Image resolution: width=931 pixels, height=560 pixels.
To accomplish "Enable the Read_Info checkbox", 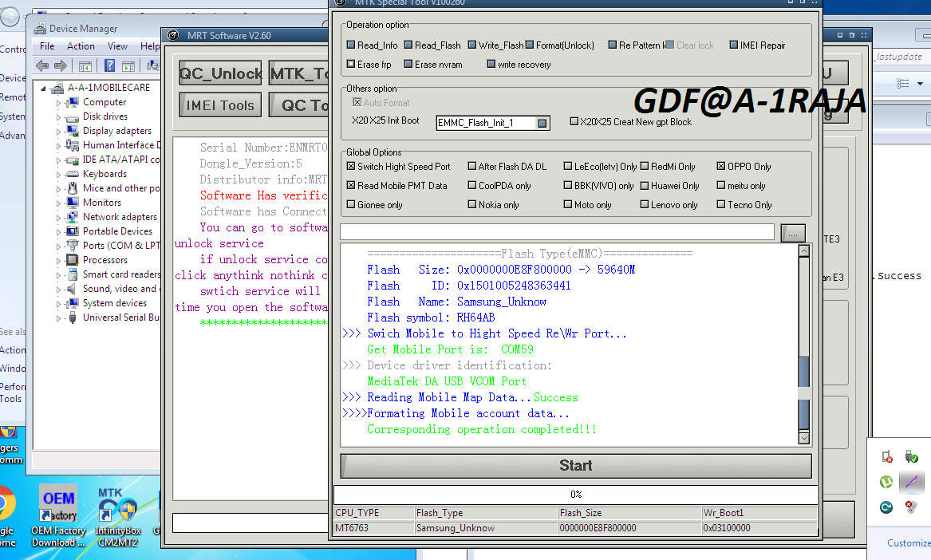I will (351, 45).
